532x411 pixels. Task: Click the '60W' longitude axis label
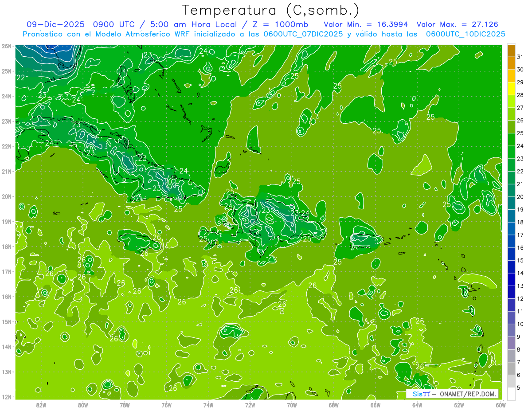[x=501, y=405]
